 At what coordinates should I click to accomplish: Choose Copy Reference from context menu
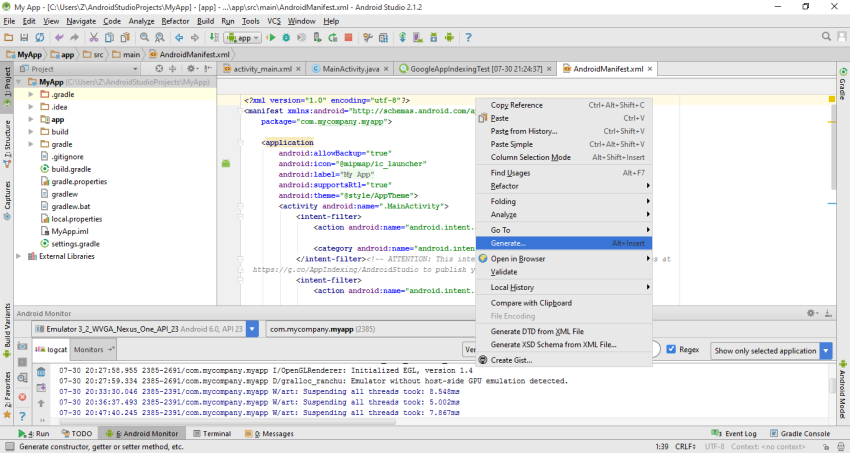564,105
